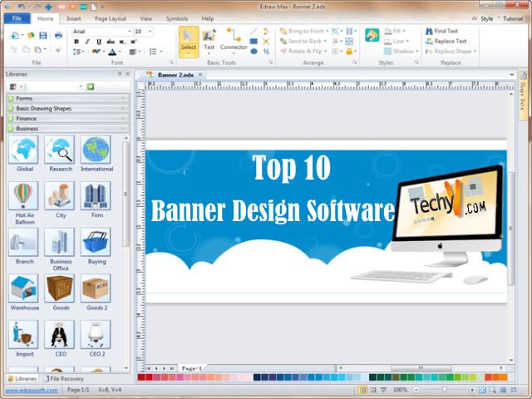Pick the Research globe shape
Image resolution: width=532 pixels, height=399 pixels.
pyautogui.click(x=60, y=151)
